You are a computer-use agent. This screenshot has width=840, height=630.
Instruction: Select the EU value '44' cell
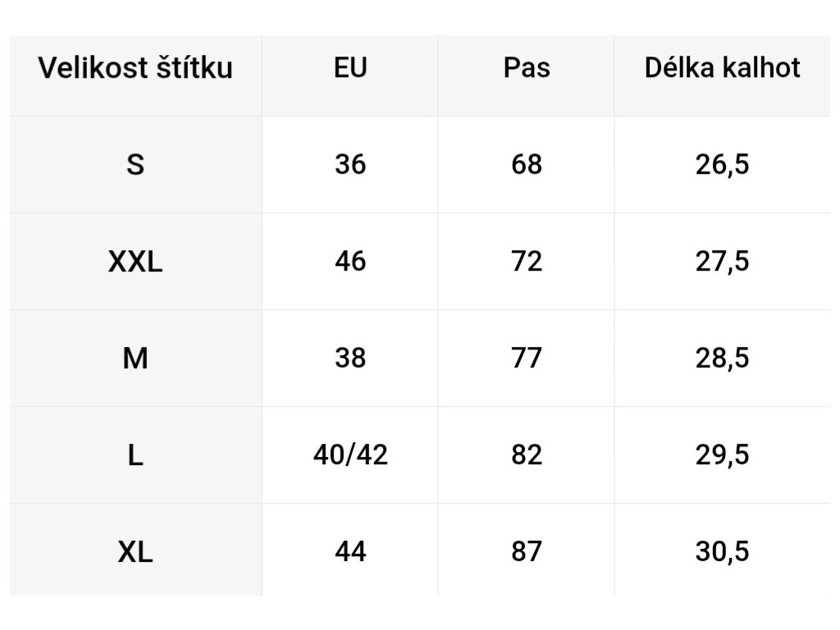(350, 552)
